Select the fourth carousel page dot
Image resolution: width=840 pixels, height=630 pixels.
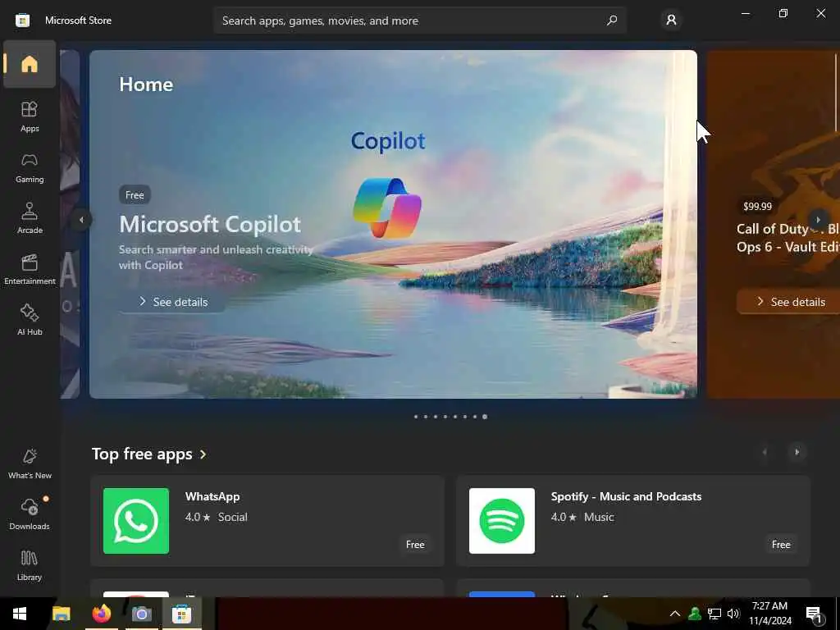pyautogui.click(x=445, y=417)
